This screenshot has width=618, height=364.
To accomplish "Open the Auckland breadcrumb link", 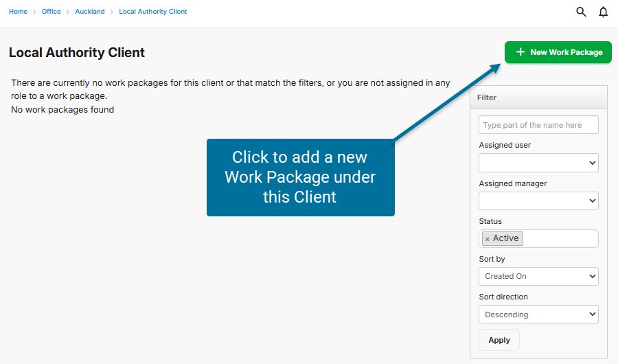I will [90, 12].
